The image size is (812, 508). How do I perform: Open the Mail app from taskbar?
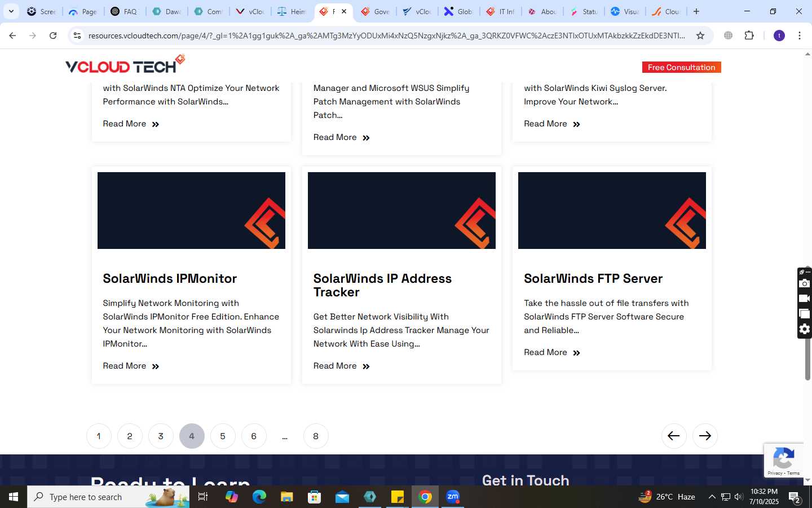click(x=342, y=497)
